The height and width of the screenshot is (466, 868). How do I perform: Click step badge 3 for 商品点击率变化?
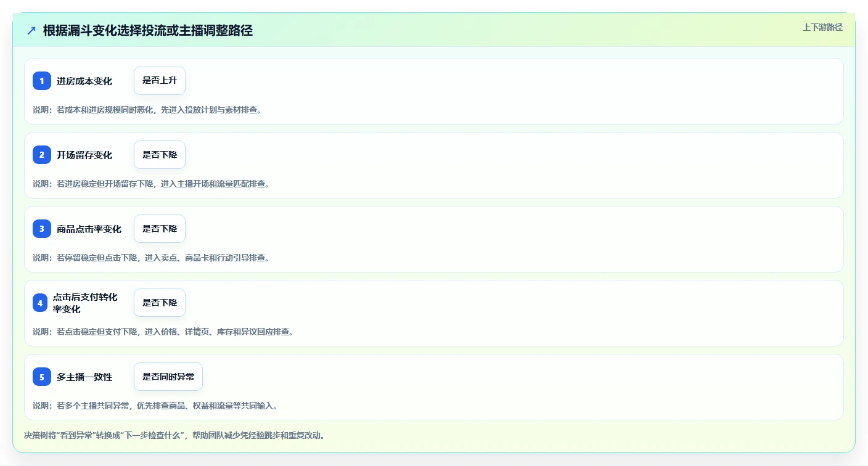[x=42, y=229]
